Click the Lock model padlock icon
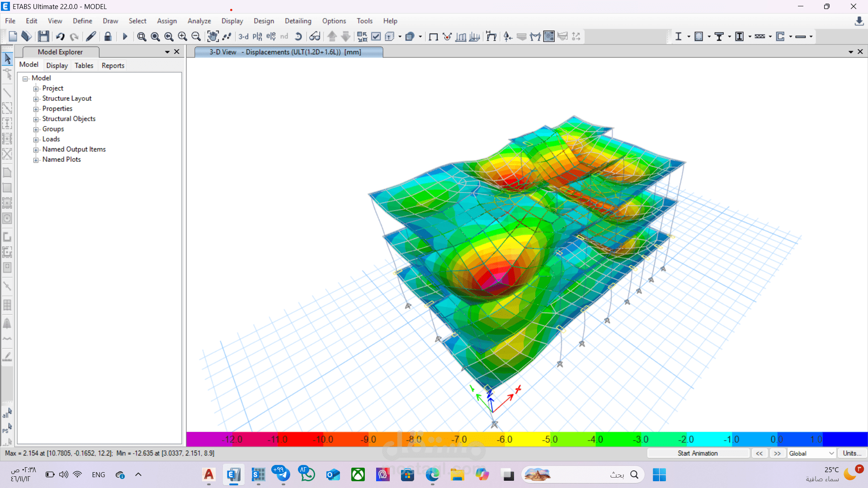 [x=108, y=37]
